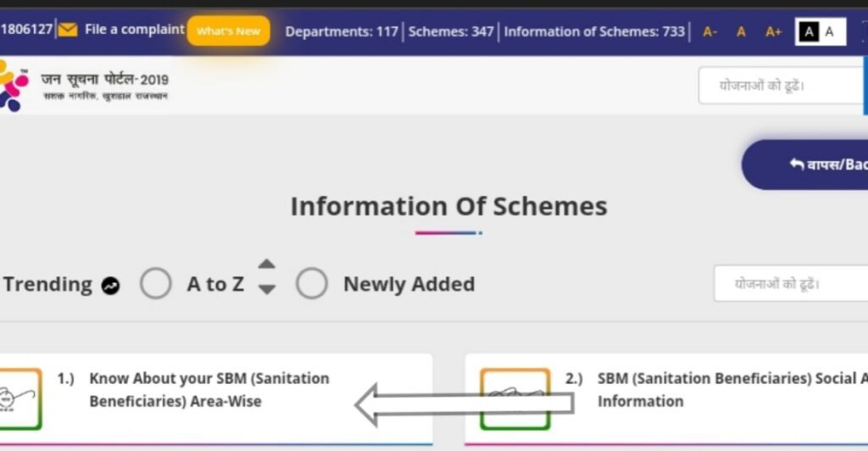Viewport: 868px width, 451px height.
Task: Click Information of Schemes: 733 counter
Action: coord(594,31)
